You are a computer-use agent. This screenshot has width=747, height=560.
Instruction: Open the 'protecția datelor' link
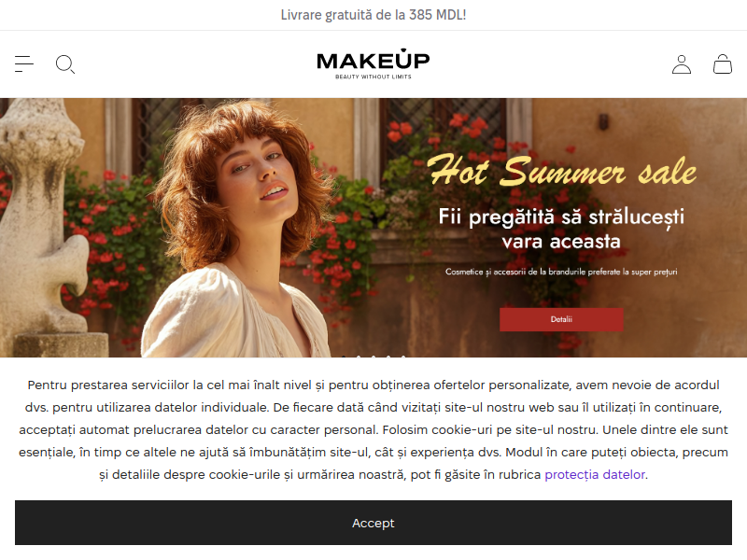click(x=595, y=474)
